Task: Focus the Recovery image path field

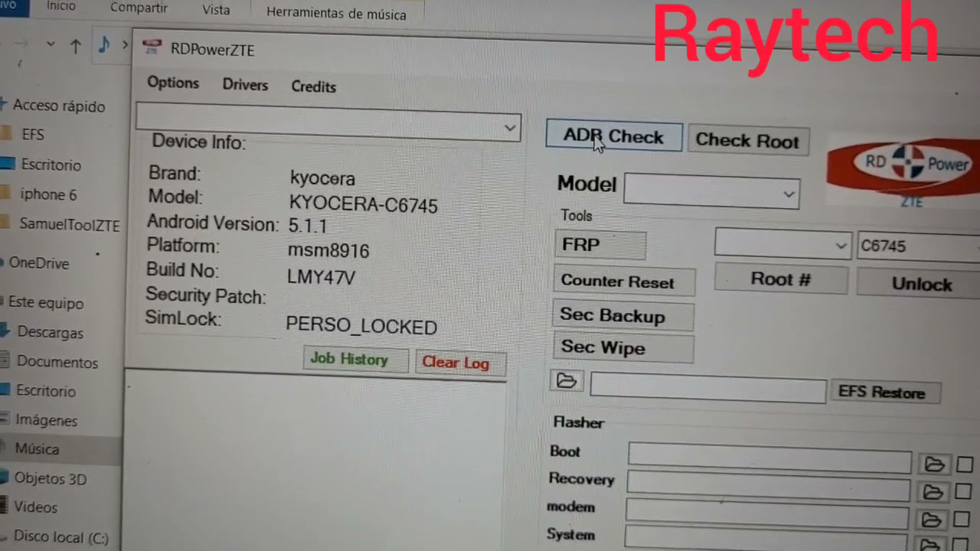Action: coord(769,485)
